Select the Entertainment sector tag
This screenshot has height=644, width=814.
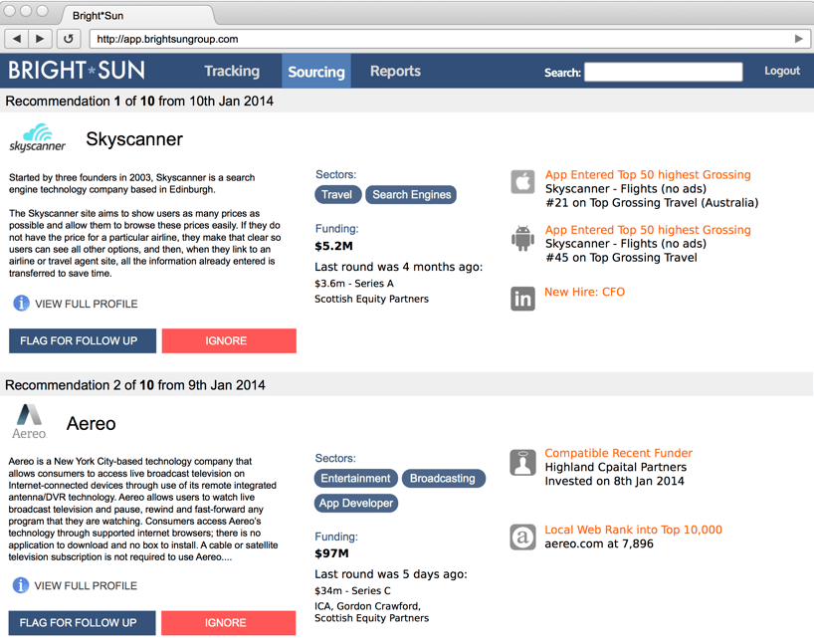click(x=355, y=479)
